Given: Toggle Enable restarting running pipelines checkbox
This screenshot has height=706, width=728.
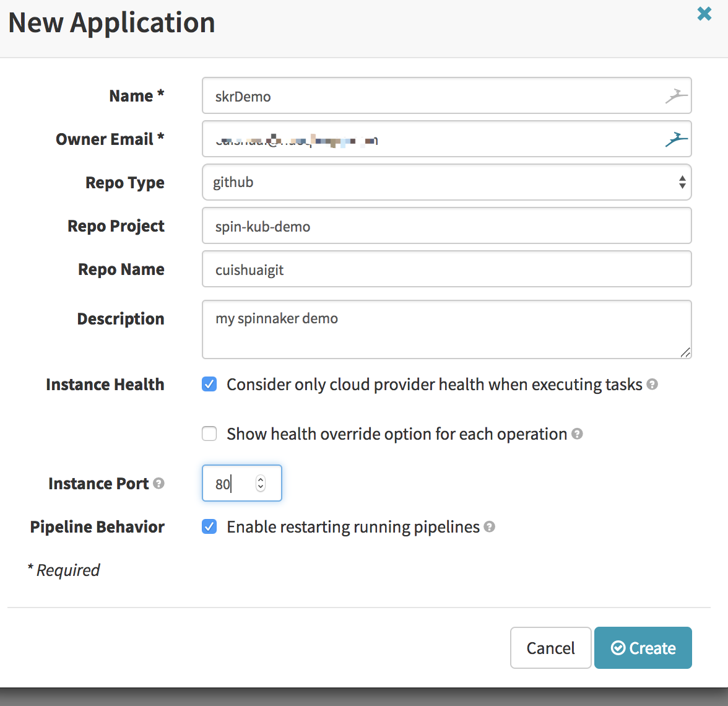Looking at the screenshot, I should 210,527.
